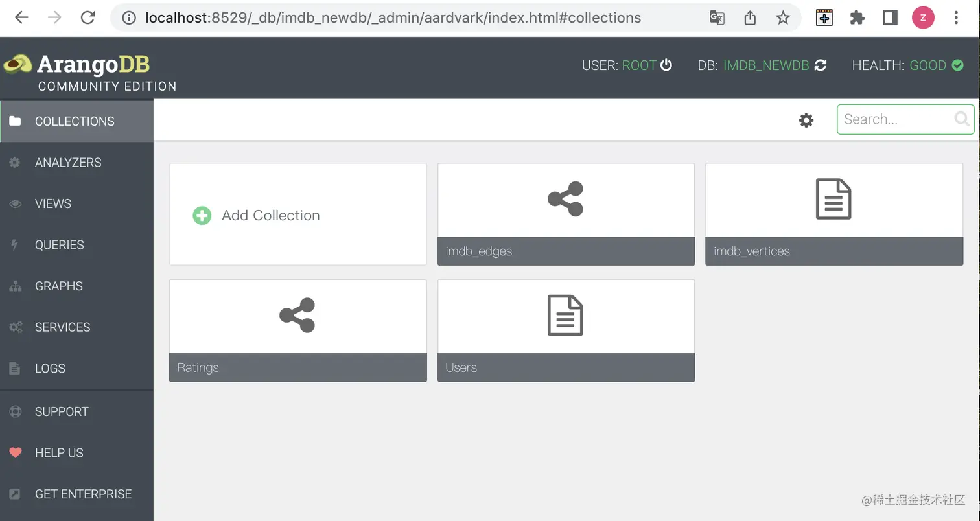Screen dimensions: 980x521
Task: Open the VIEWS sidebar section
Action: pyautogui.click(x=76, y=203)
